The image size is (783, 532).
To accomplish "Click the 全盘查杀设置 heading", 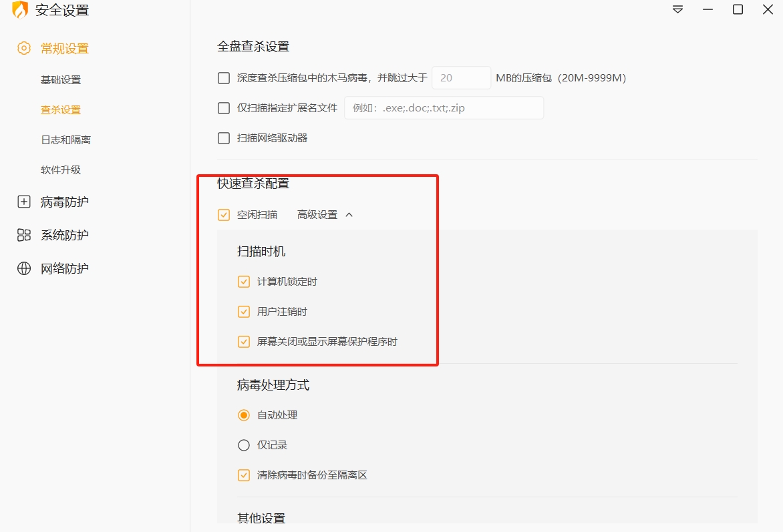I will (x=253, y=47).
